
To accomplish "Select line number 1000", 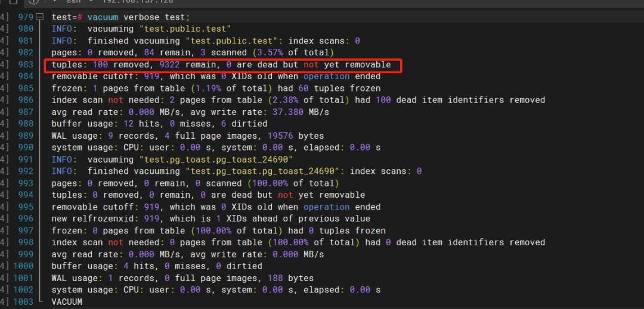I will click(23, 266).
